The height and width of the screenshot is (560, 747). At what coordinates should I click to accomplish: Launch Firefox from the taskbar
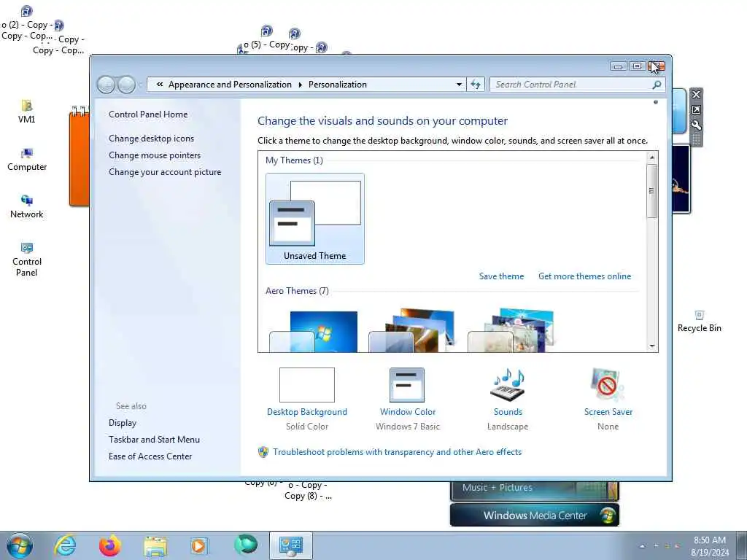click(x=109, y=545)
